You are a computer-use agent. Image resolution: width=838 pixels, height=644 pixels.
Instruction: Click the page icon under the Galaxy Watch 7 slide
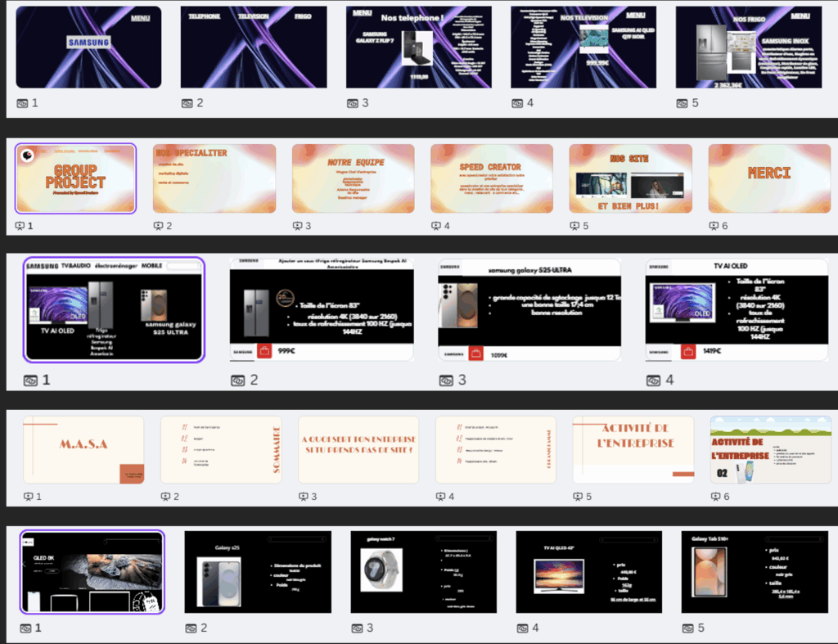coord(355,628)
